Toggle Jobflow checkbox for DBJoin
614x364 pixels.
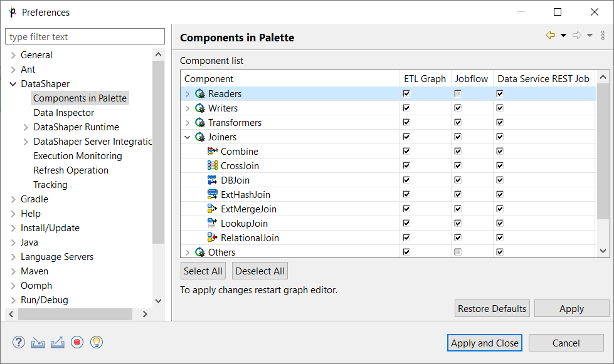coord(458,180)
